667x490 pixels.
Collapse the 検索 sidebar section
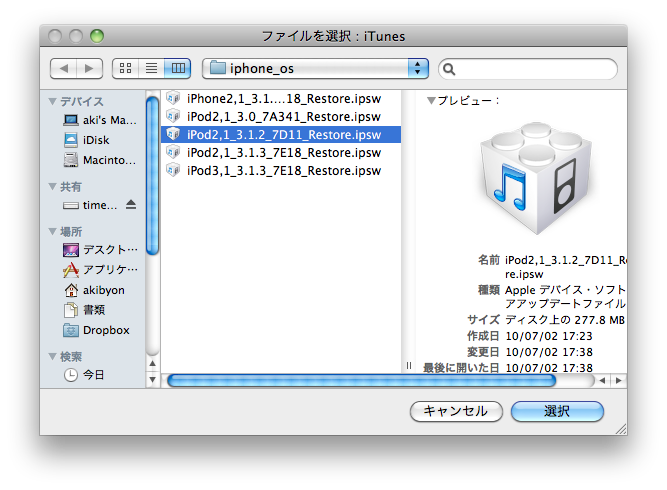(x=53, y=356)
